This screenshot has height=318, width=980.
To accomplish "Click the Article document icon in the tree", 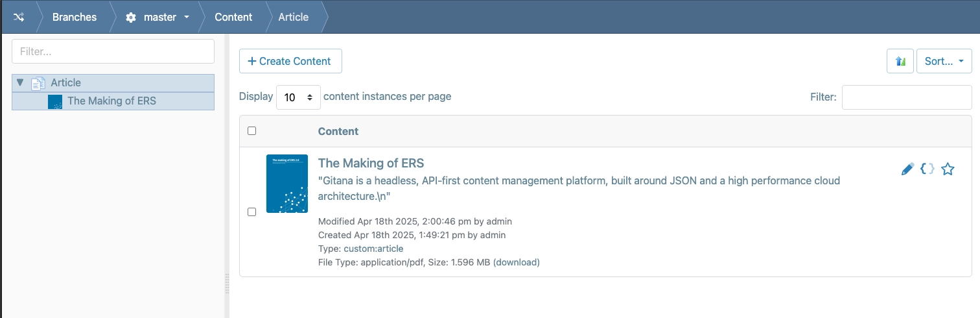I will coord(39,83).
